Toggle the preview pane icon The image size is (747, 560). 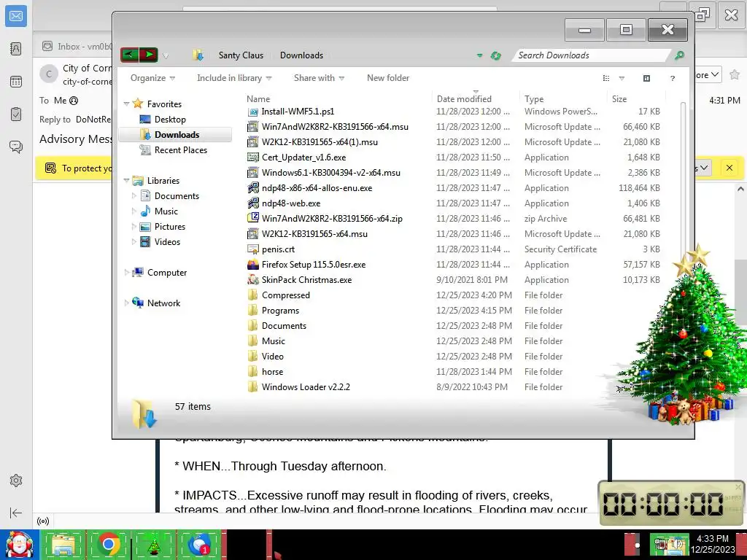click(x=646, y=78)
